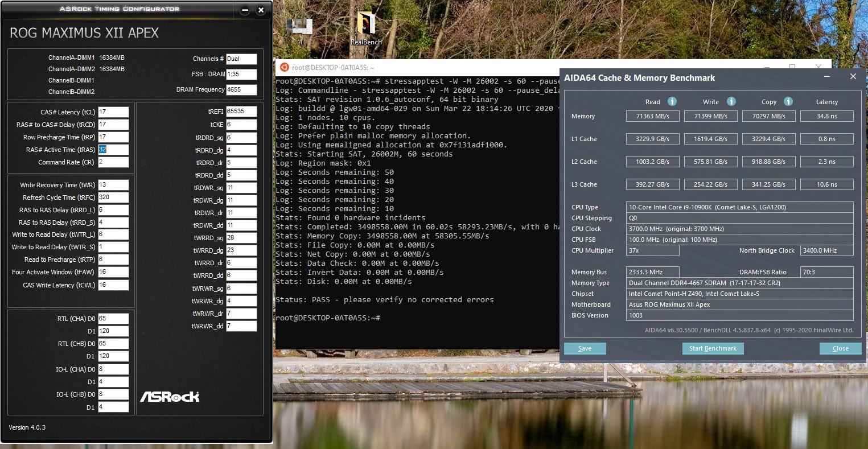Close the ASRock Timing Configurator window
The image size is (868, 449).
tap(261, 10)
